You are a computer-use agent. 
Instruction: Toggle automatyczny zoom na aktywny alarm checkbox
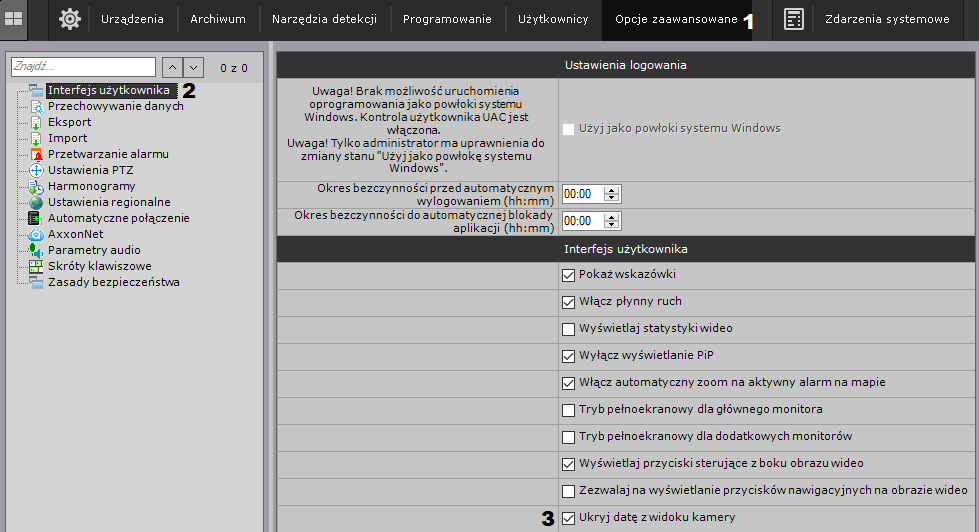[x=568, y=383]
